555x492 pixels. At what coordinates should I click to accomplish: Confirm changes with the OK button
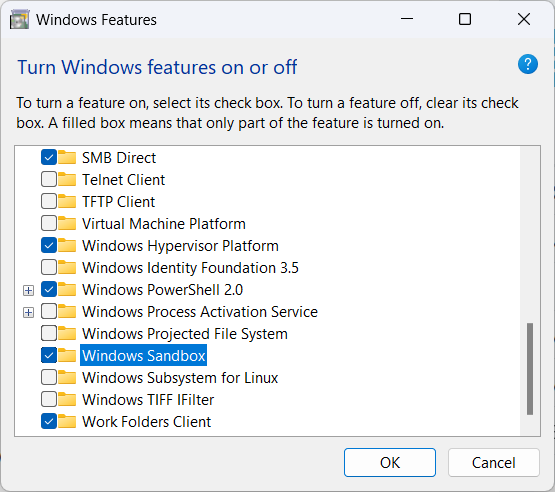pyautogui.click(x=390, y=462)
